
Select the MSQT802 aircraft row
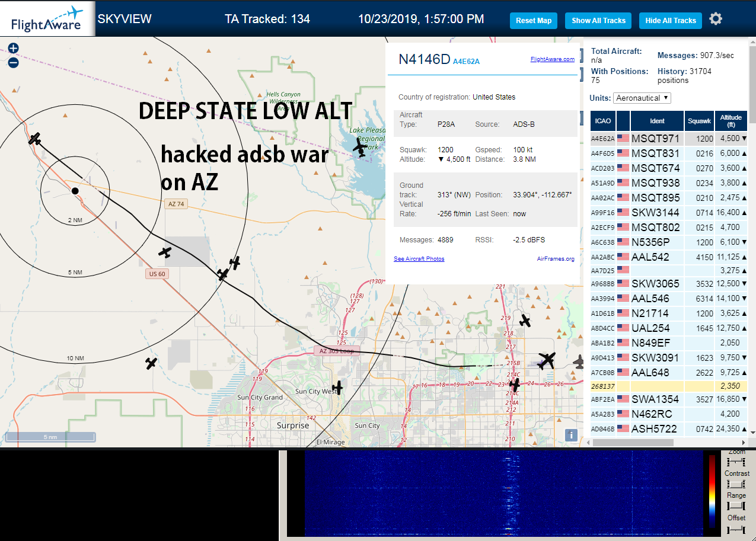coord(669,227)
